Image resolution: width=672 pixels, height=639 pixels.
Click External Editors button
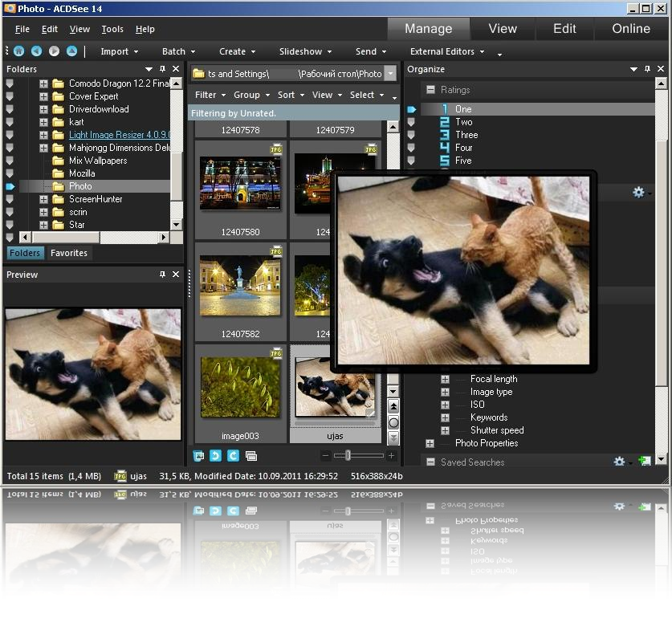click(447, 51)
